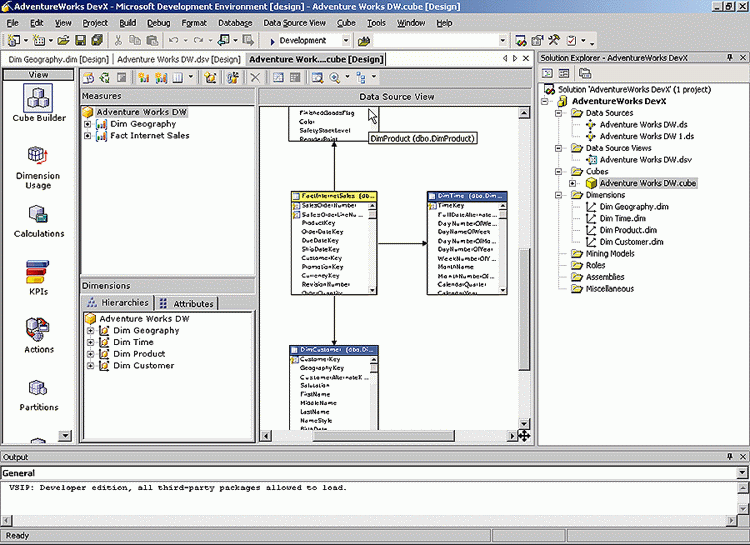
Task: Open the Actions view
Action: (x=39, y=335)
